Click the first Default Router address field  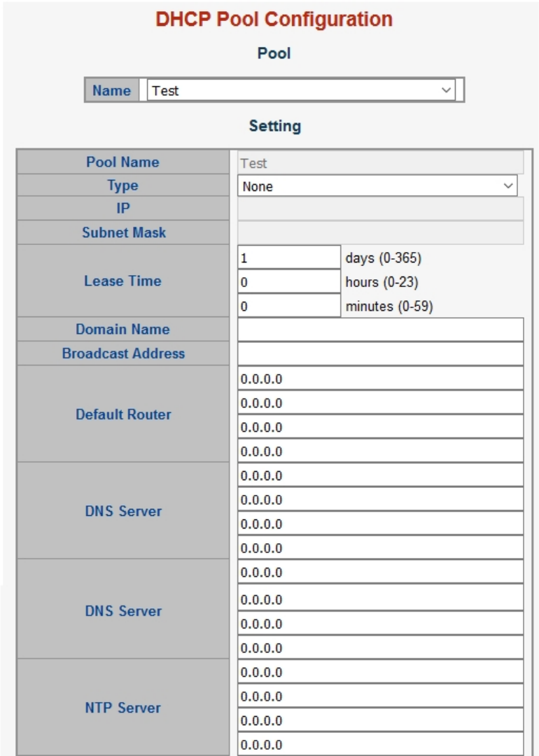(380, 379)
